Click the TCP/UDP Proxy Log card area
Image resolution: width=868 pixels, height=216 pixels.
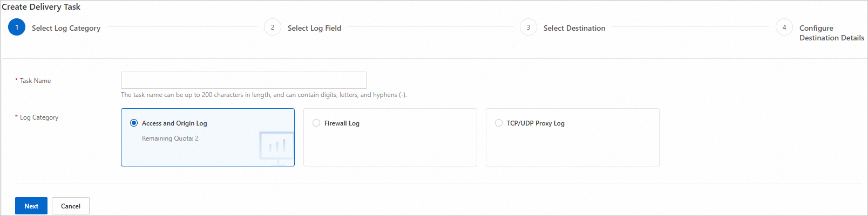[573, 137]
